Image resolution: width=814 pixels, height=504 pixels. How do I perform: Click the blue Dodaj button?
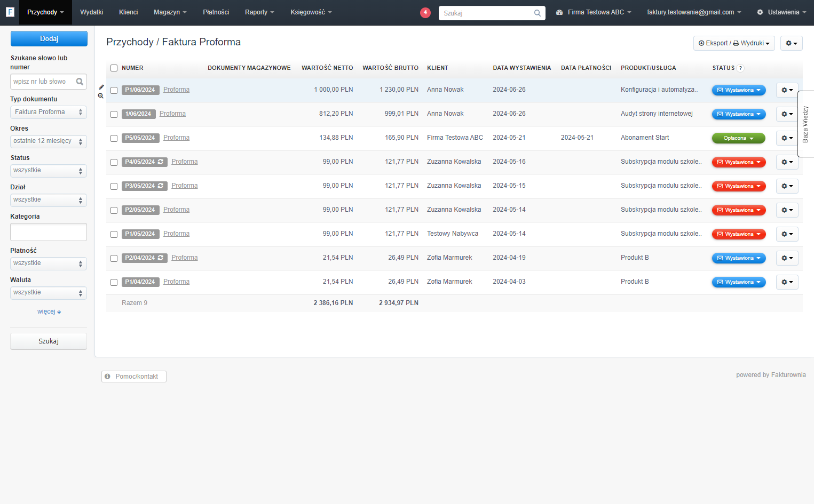click(x=49, y=38)
